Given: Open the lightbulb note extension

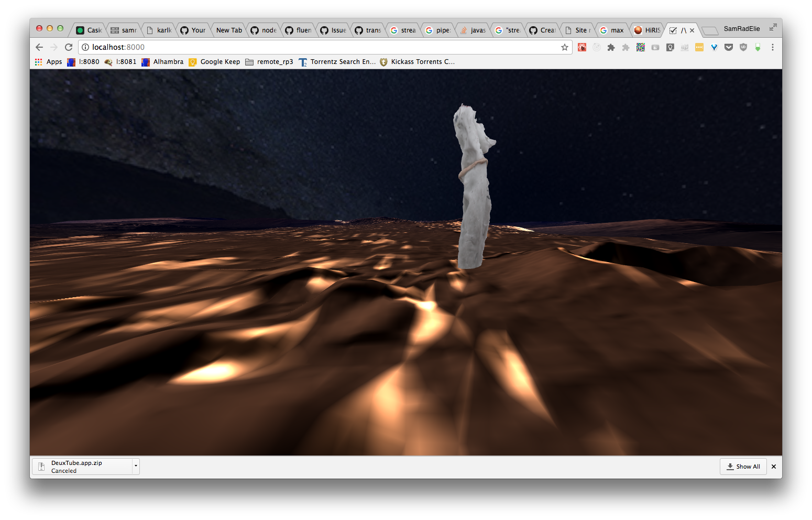Looking at the screenshot, I should 670,47.
